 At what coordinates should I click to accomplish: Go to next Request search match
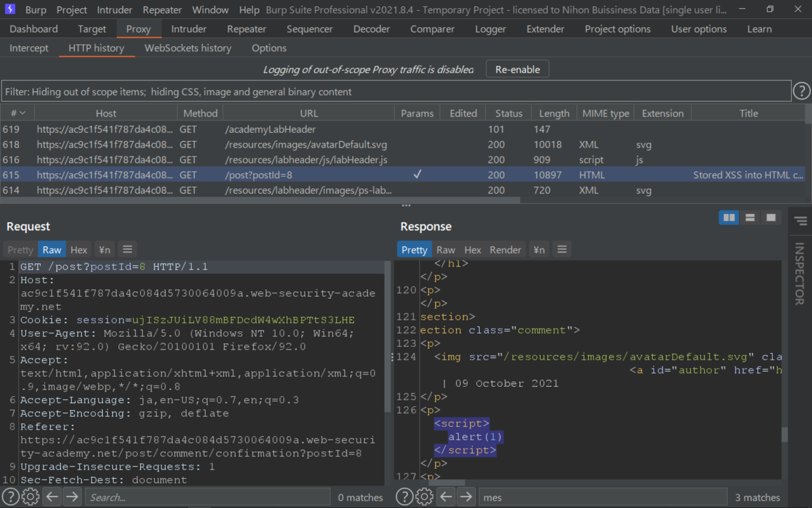(x=72, y=497)
